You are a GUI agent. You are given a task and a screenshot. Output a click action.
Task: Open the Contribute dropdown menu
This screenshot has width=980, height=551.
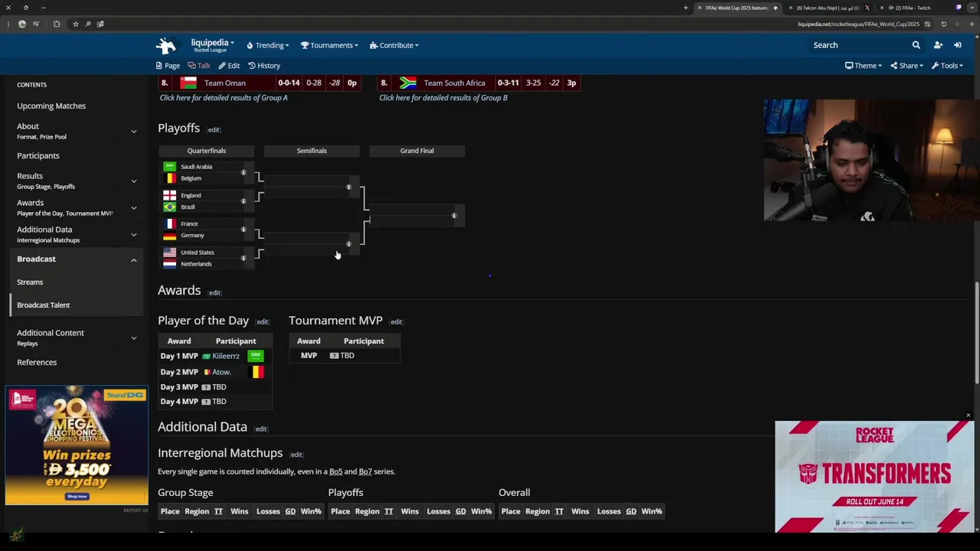coord(394,45)
